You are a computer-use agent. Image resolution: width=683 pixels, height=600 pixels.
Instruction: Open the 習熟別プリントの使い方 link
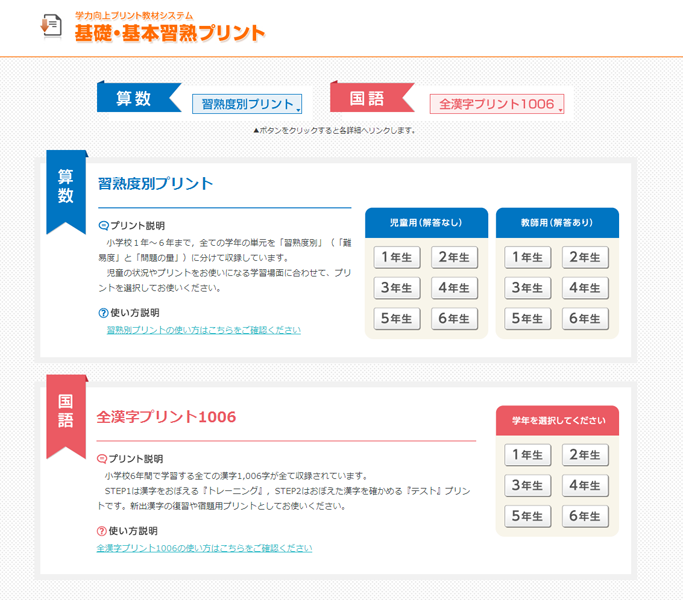[x=204, y=330]
